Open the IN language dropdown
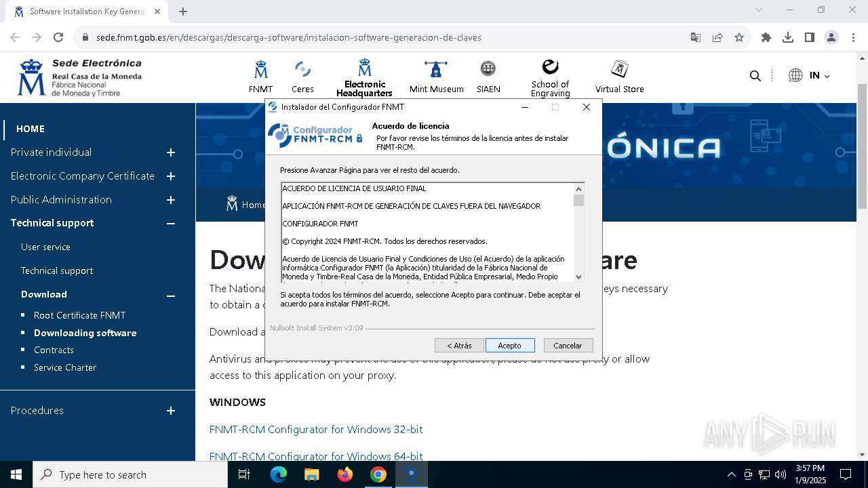 coord(820,76)
